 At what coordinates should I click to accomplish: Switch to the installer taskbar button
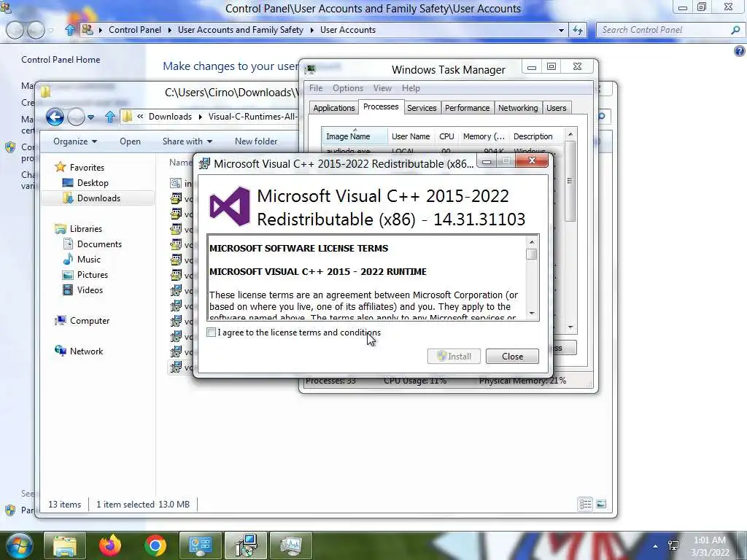click(245, 545)
